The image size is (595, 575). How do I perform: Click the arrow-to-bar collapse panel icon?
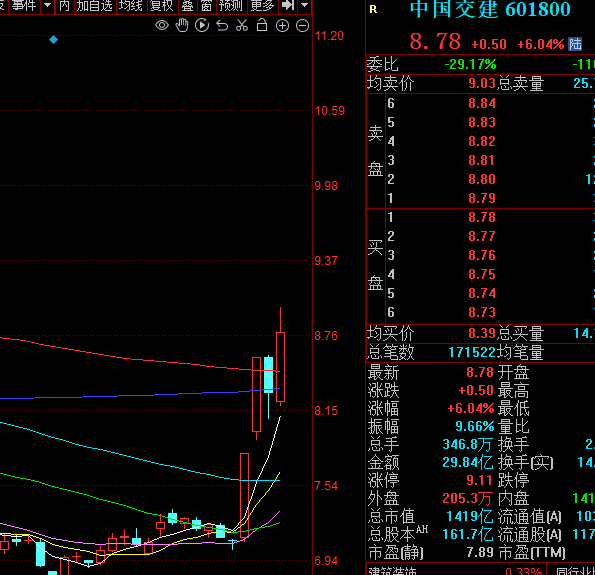tap(288, 6)
